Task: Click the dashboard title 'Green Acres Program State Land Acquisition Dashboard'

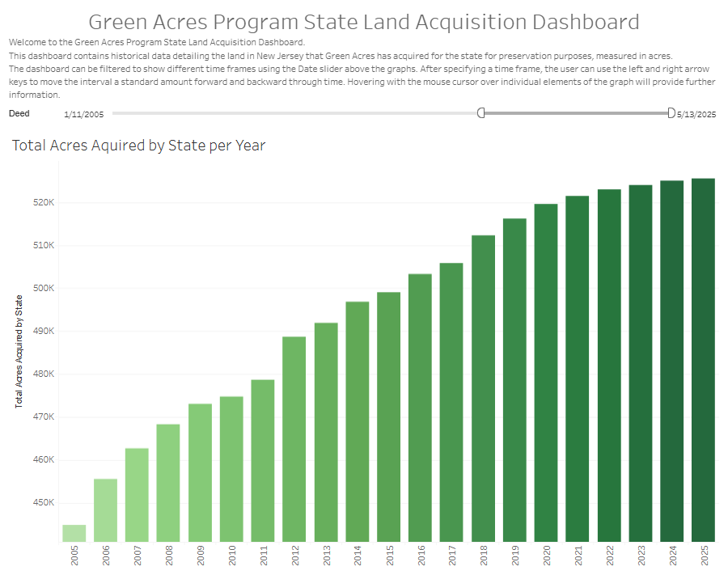Action: click(364, 22)
